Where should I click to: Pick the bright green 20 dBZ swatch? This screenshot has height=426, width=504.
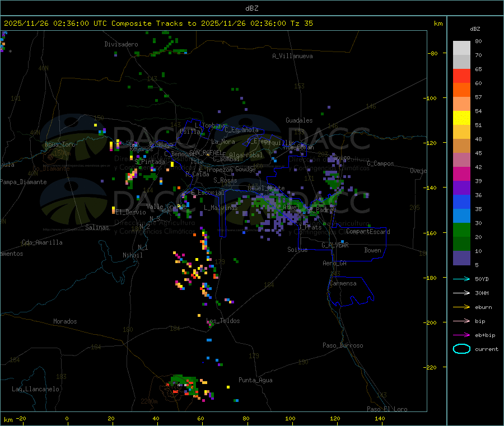pos(461,230)
